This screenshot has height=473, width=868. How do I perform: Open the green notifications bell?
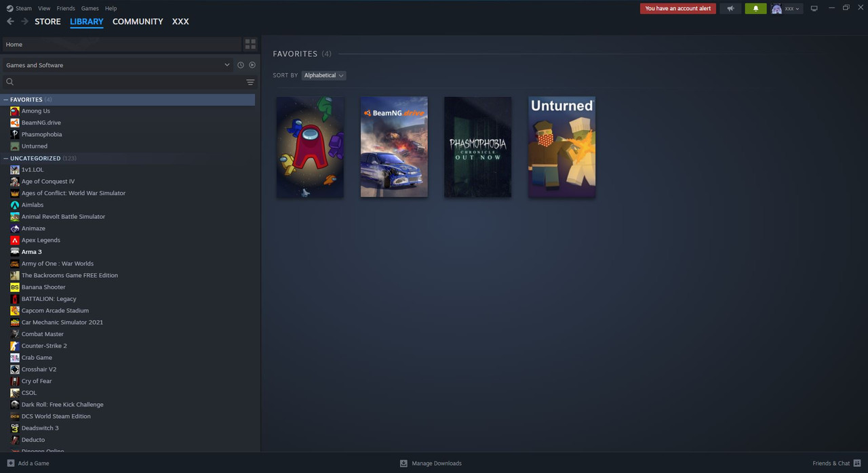[755, 9]
